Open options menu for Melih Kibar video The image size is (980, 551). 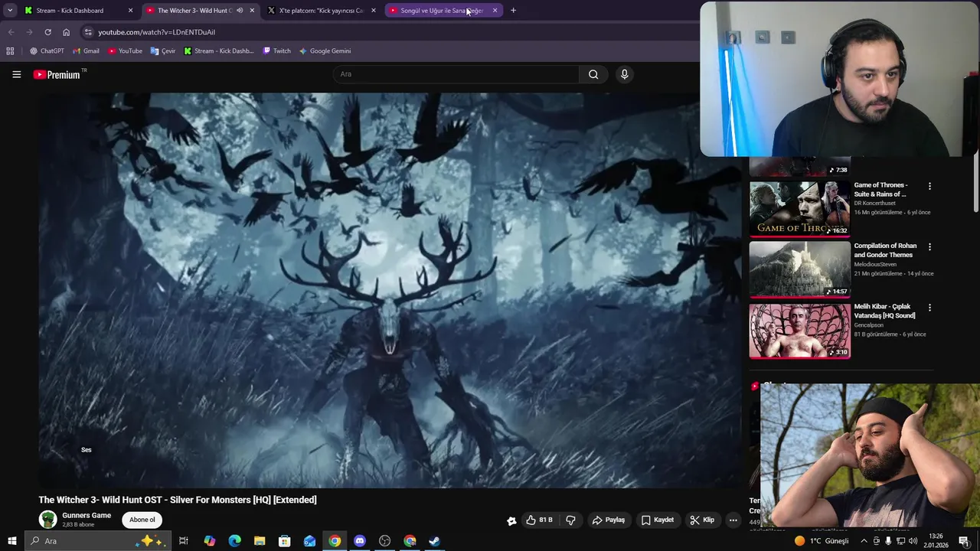pyautogui.click(x=929, y=308)
